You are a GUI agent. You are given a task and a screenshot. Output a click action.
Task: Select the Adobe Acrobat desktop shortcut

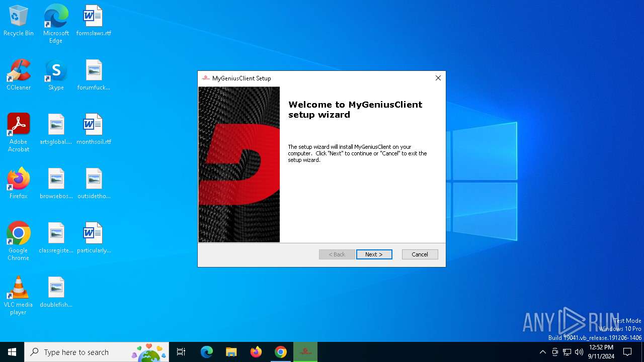pos(19,133)
